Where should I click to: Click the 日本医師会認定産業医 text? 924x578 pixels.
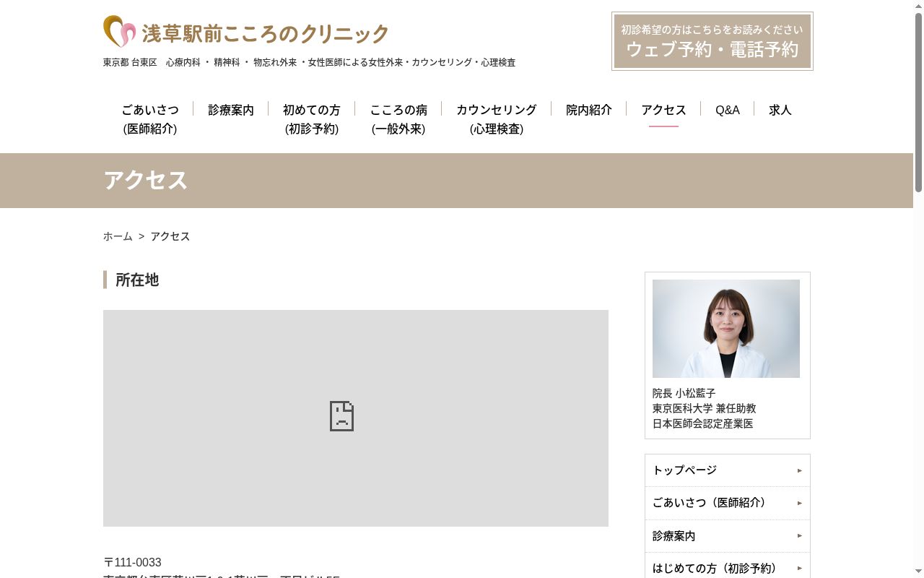click(x=703, y=423)
